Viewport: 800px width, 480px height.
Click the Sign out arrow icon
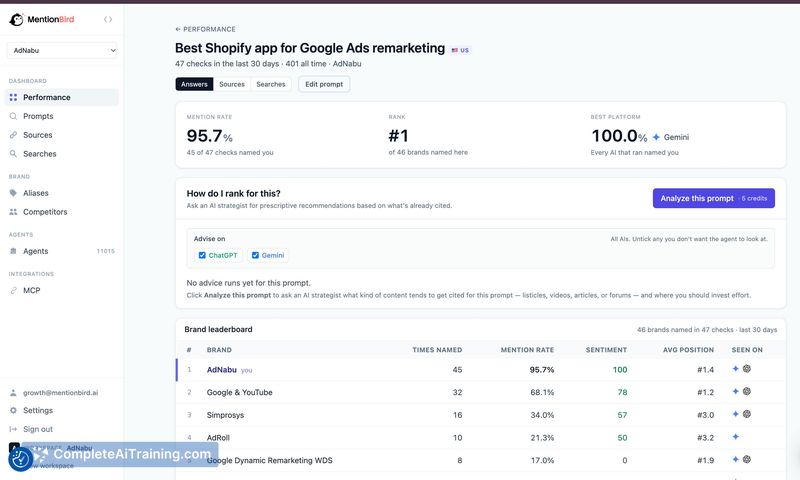(13, 430)
